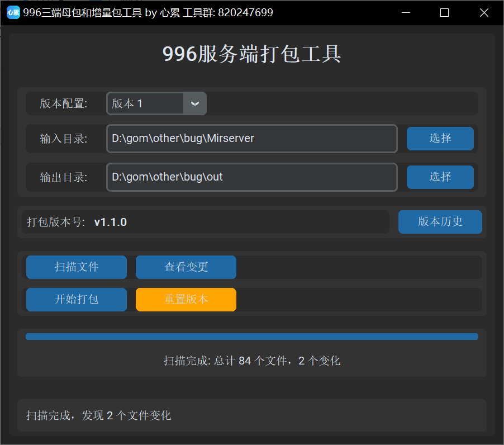Click the blue scan progress bar
This screenshot has height=445, width=504.
click(x=251, y=337)
